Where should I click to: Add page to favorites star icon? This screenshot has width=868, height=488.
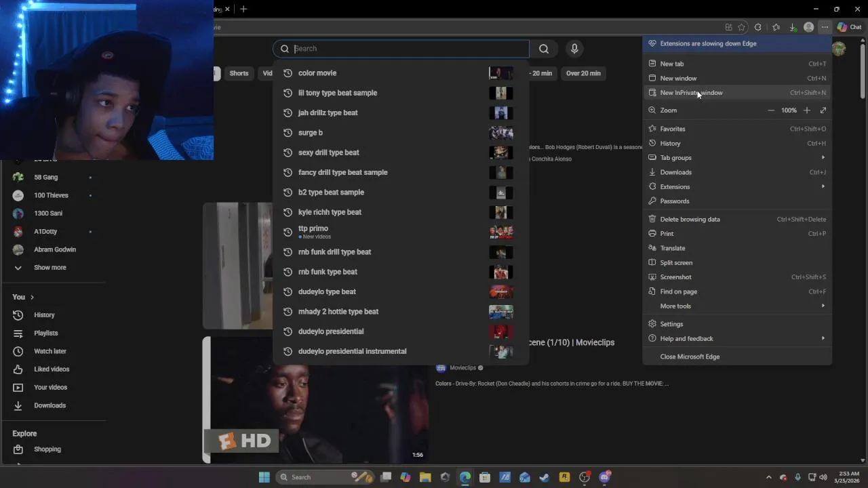[x=741, y=27]
